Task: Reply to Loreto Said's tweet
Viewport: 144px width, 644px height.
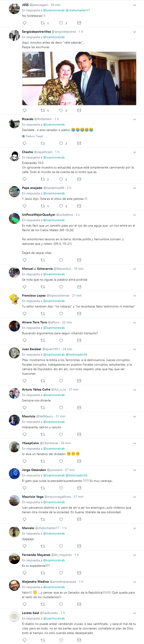Action: click(x=25, y=640)
